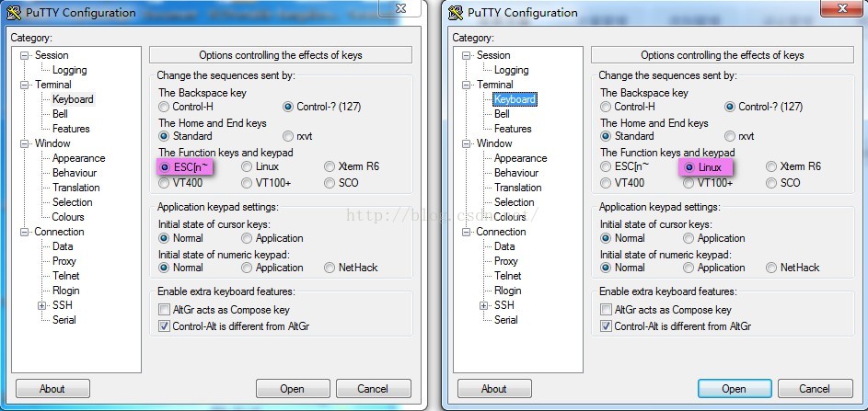
Task: Open Appearance category in right window
Action: click(x=520, y=158)
